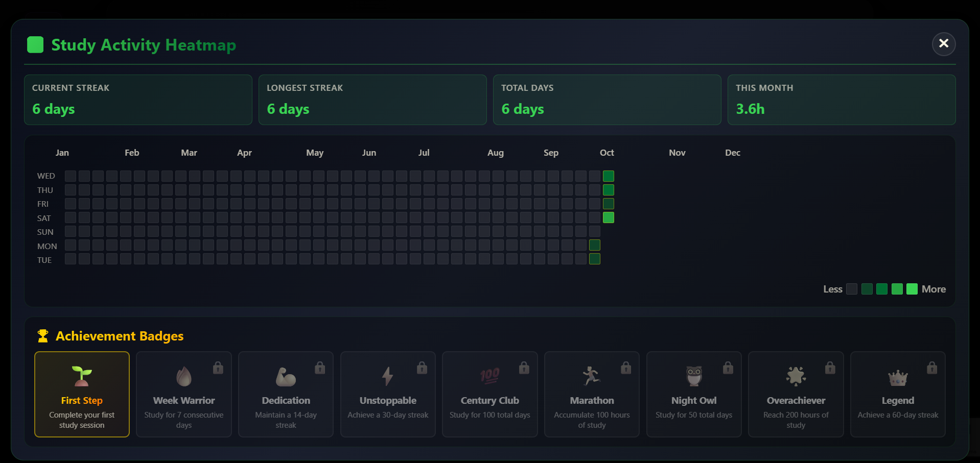Open the This Month 3.6h stat card
The image size is (980, 463).
click(x=841, y=100)
